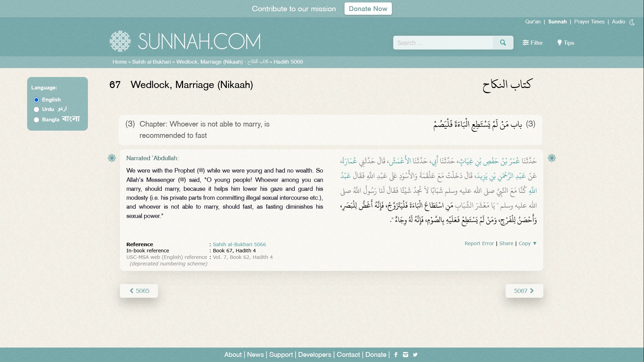The height and width of the screenshot is (362, 644).
Task: Focus the search input field
Action: [x=443, y=43]
